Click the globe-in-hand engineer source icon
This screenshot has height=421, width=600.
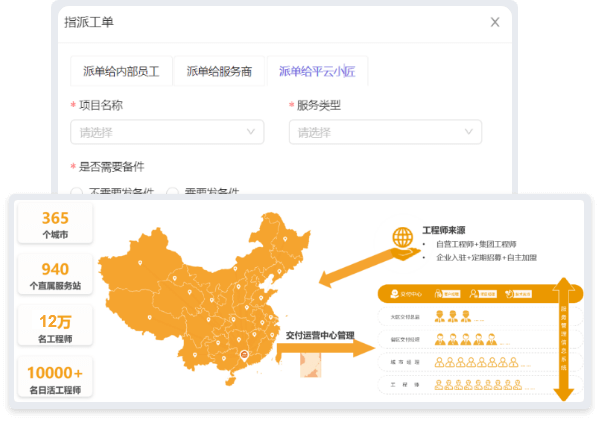pos(402,238)
